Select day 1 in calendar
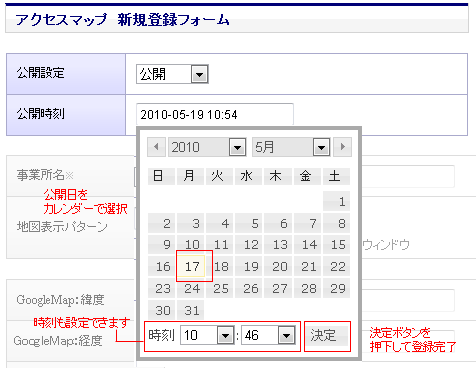The image size is (476, 368). [x=337, y=201]
